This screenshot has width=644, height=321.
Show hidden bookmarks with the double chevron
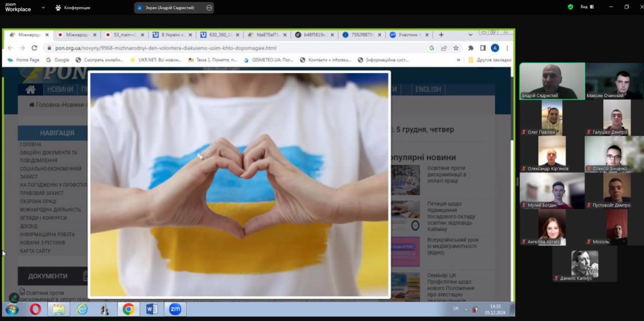click(x=458, y=60)
